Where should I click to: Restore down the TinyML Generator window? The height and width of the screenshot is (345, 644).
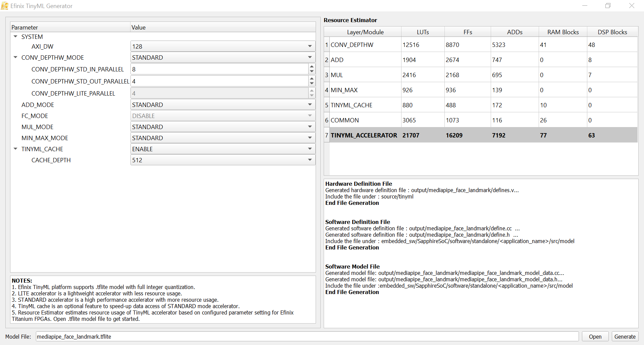(x=608, y=6)
